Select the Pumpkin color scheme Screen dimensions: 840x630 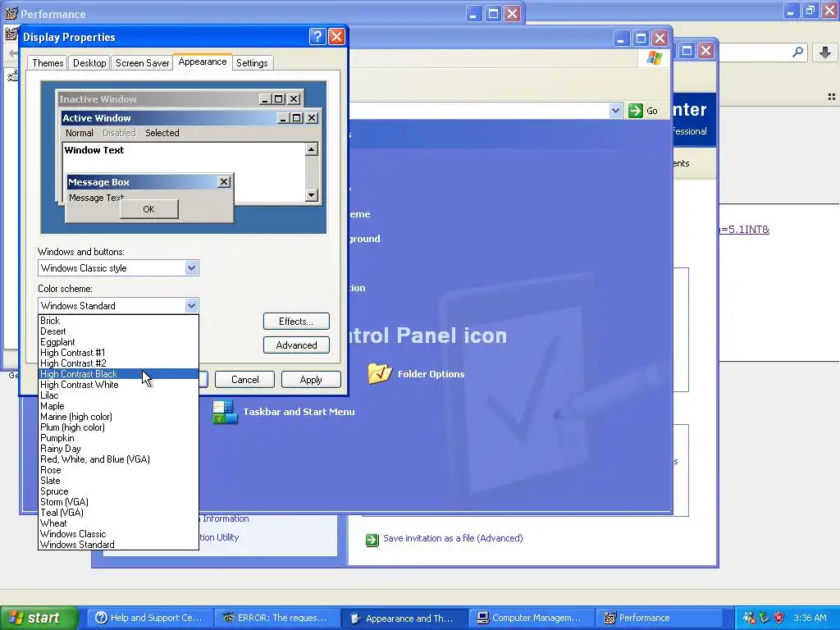tap(118, 438)
